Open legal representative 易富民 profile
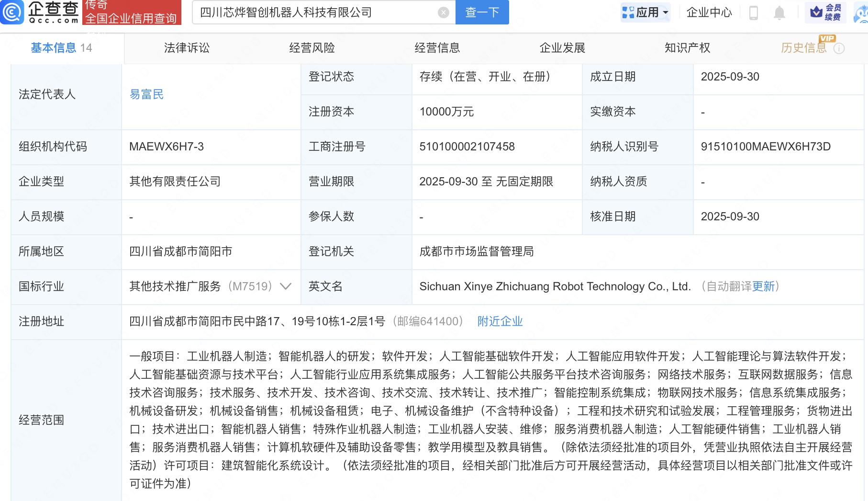 tap(146, 94)
